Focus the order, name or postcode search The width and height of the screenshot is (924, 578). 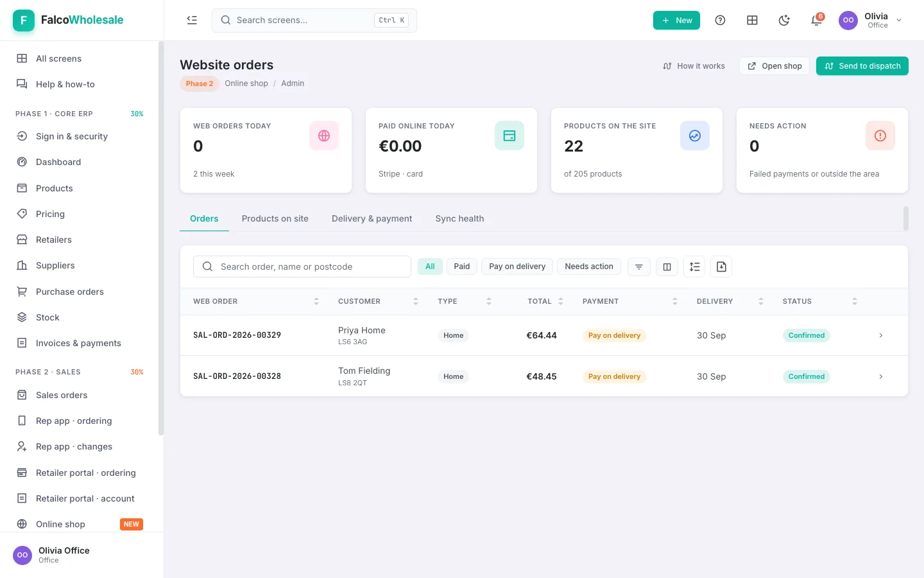pyautogui.click(x=302, y=267)
